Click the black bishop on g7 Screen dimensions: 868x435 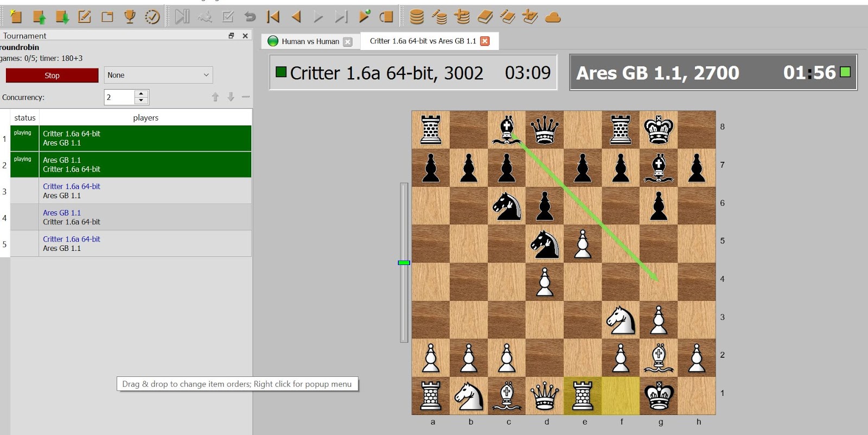[659, 168]
